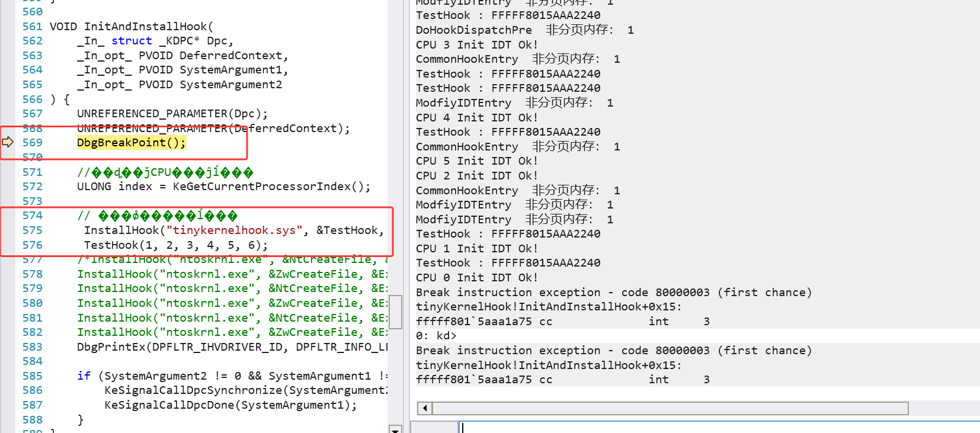Click the 'PVOID SystemArgument1,' parameter line
This screenshot has width=980, height=433.
(x=182, y=70)
